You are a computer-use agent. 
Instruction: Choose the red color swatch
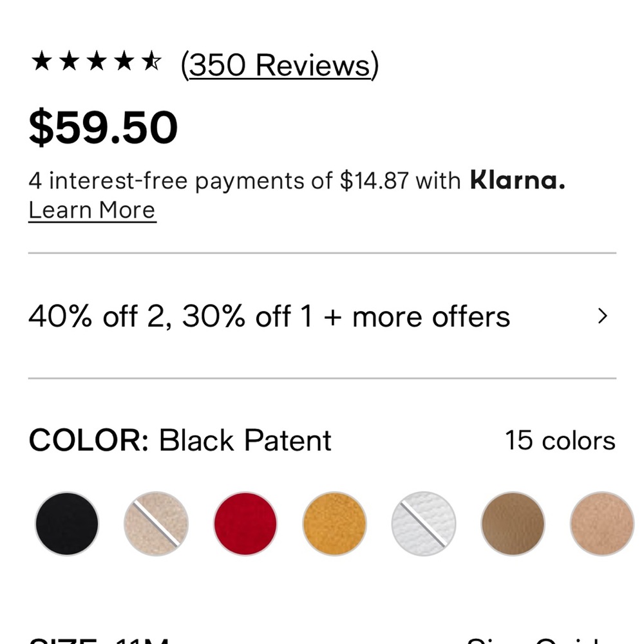(x=245, y=524)
